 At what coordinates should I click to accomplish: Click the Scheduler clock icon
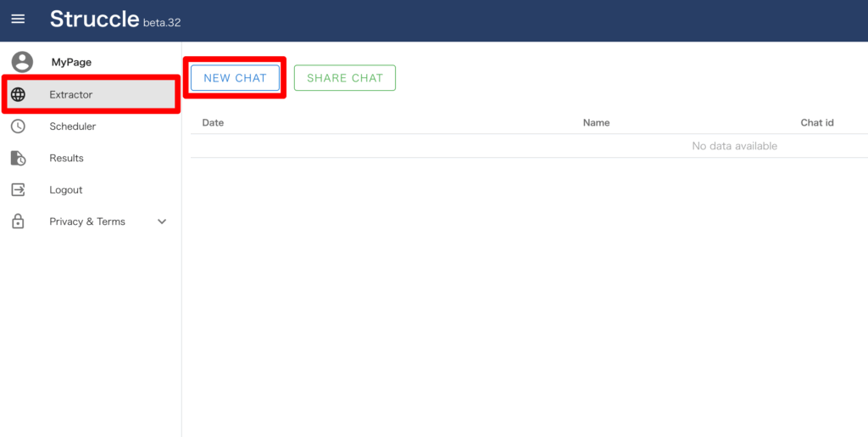[18, 126]
